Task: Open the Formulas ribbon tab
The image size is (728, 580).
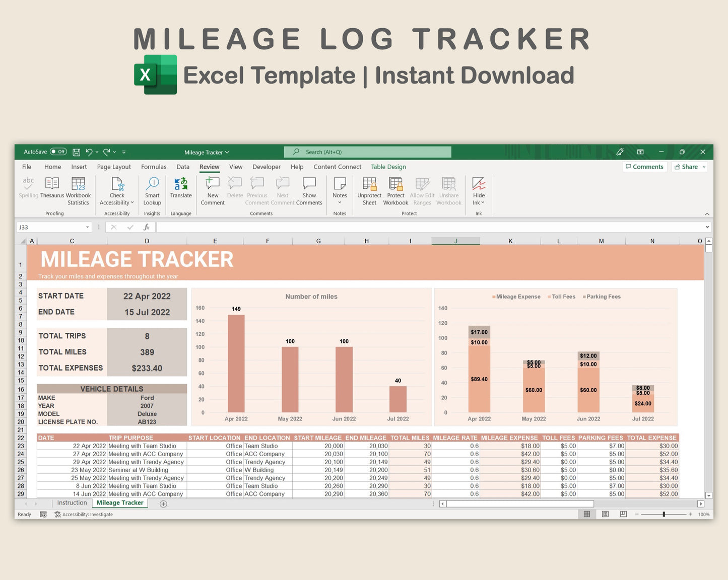Action: pyautogui.click(x=154, y=167)
